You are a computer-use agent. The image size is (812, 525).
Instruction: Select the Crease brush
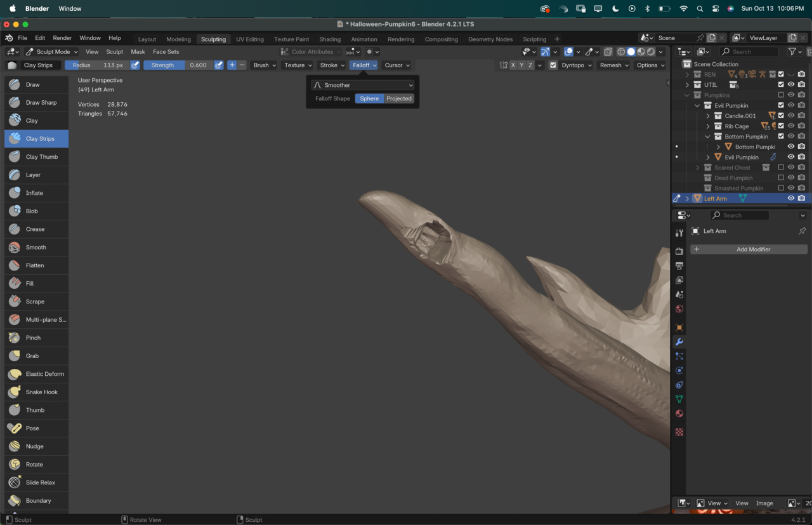(37, 229)
